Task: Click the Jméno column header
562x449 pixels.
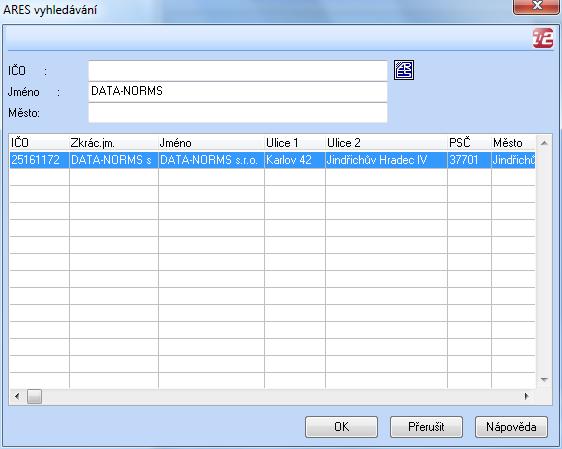Action: coord(211,143)
